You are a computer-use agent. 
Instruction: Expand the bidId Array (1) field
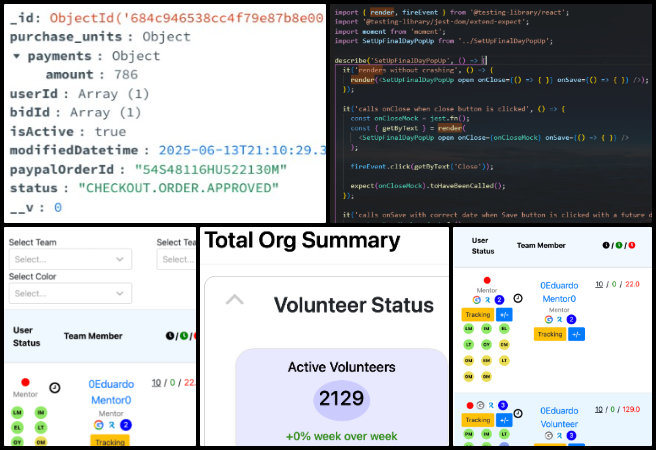(75, 112)
